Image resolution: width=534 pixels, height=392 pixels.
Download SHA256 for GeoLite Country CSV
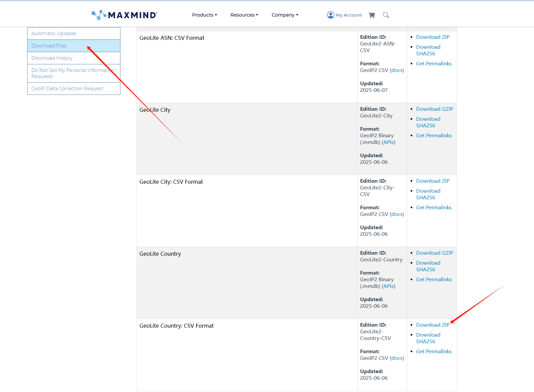click(x=428, y=338)
